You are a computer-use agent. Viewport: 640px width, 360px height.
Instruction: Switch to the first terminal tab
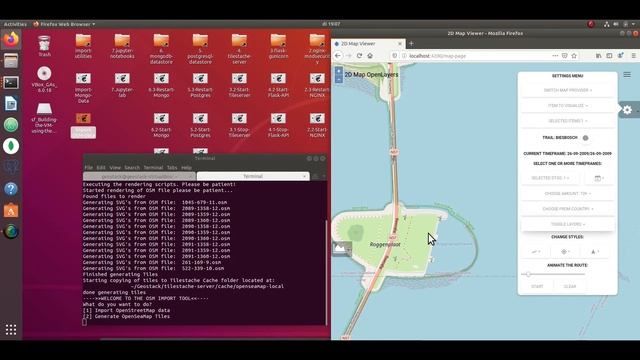(139, 176)
